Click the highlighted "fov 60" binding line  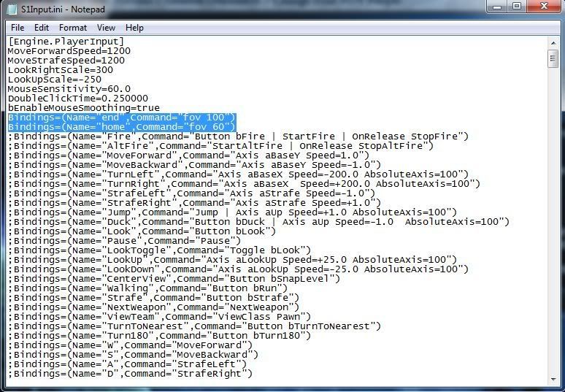[x=121, y=126]
